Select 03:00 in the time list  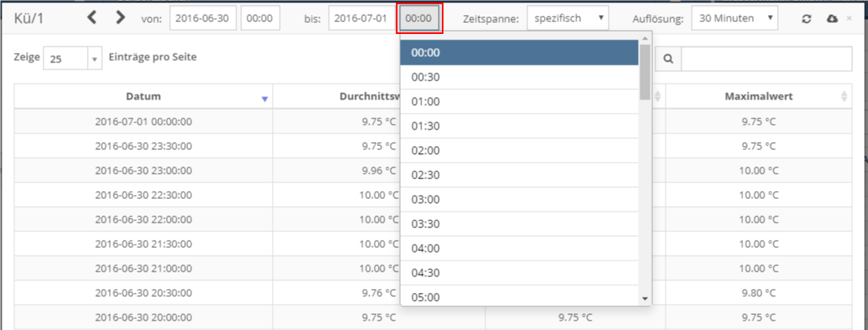pyautogui.click(x=519, y=199)
